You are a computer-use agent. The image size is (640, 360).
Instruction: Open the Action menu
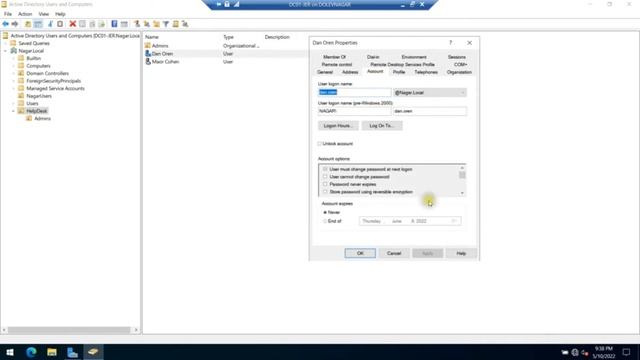[x=25, y=14]
